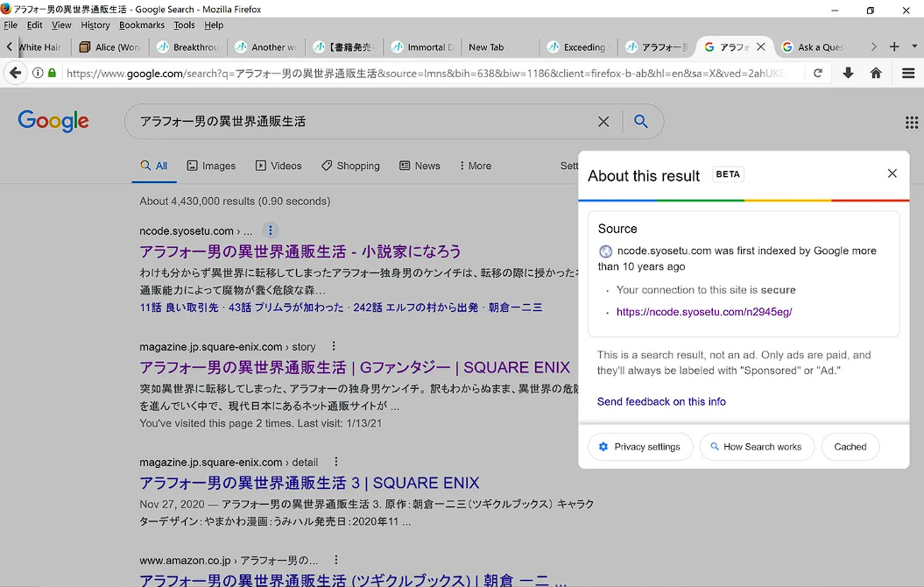Click the Privacy settings button
Image resolution: width=924 pixels, height=587 pixels.
click(640, 447)
